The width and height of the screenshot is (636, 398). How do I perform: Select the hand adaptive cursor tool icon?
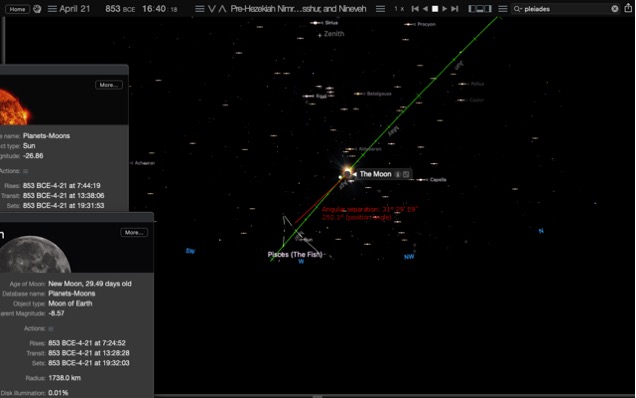37,9
